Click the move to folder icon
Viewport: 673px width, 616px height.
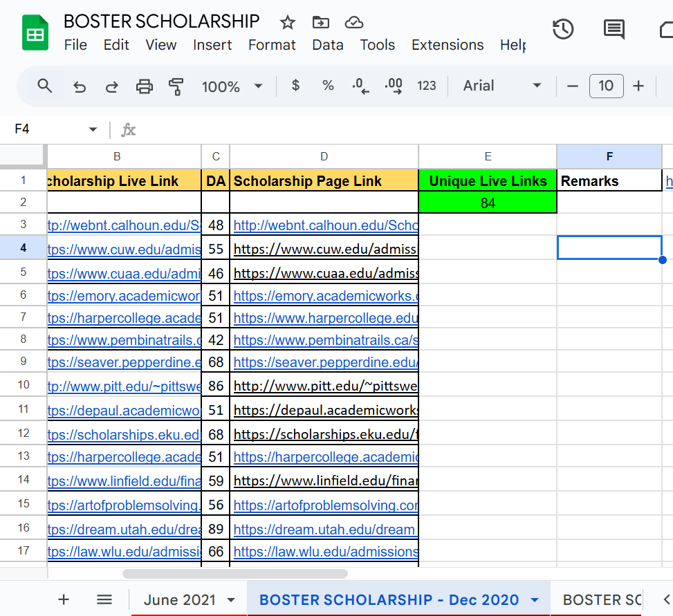click(321, 22)
